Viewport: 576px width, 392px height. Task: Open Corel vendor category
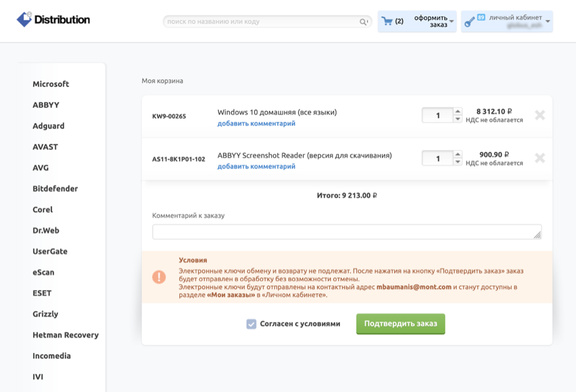click(43, 209)
